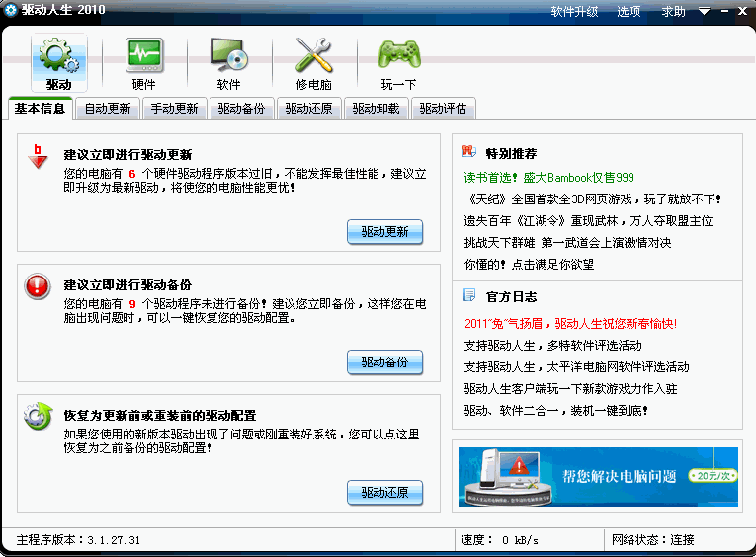Open 选项 in the title bar

(629, 11)
